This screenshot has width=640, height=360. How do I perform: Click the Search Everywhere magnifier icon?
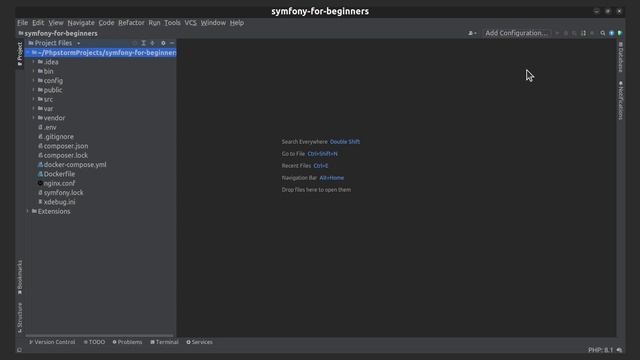pyautogui.click(x=602, y=33)
